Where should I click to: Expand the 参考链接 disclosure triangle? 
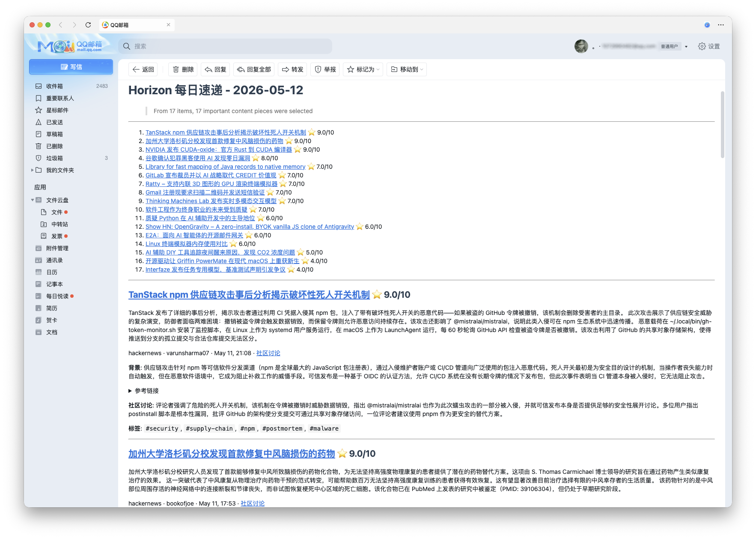[x=130, y=391]
